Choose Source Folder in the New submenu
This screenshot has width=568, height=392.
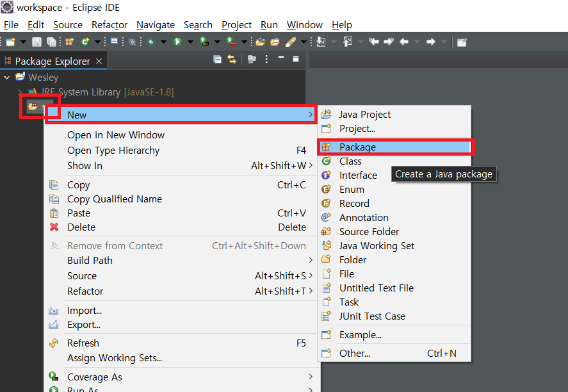pos(395,231)
